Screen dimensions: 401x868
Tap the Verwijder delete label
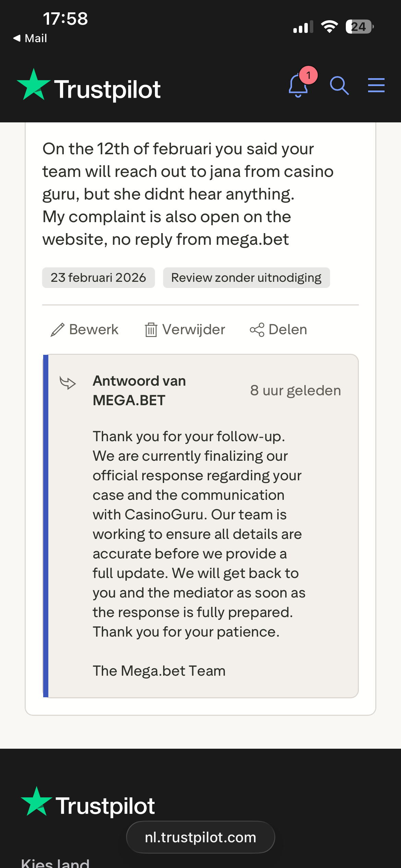(194, 329)
